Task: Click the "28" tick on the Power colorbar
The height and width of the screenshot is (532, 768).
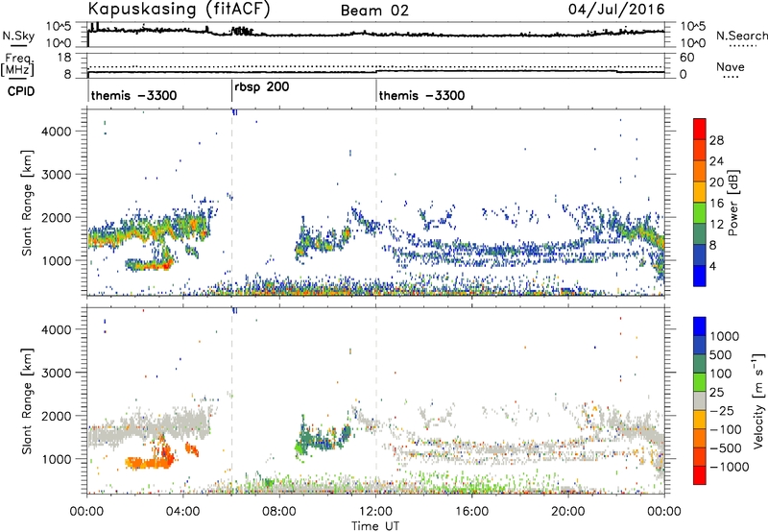Action: tap(716, 140)
